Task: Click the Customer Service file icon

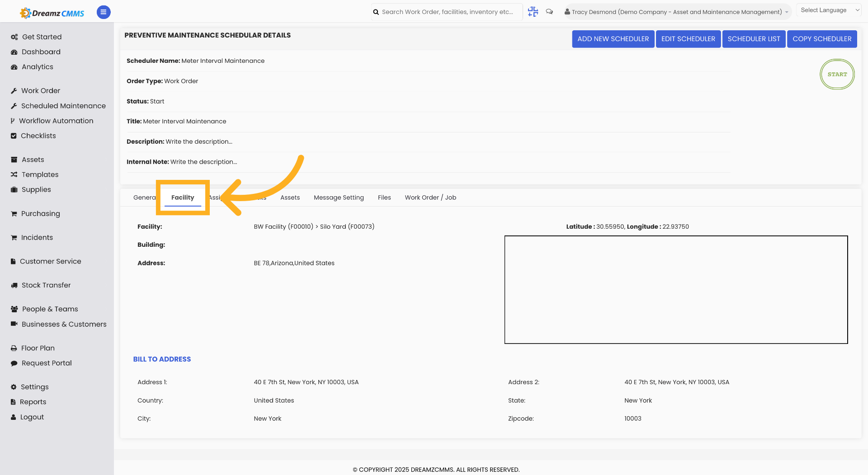Action: click(13, 261)
